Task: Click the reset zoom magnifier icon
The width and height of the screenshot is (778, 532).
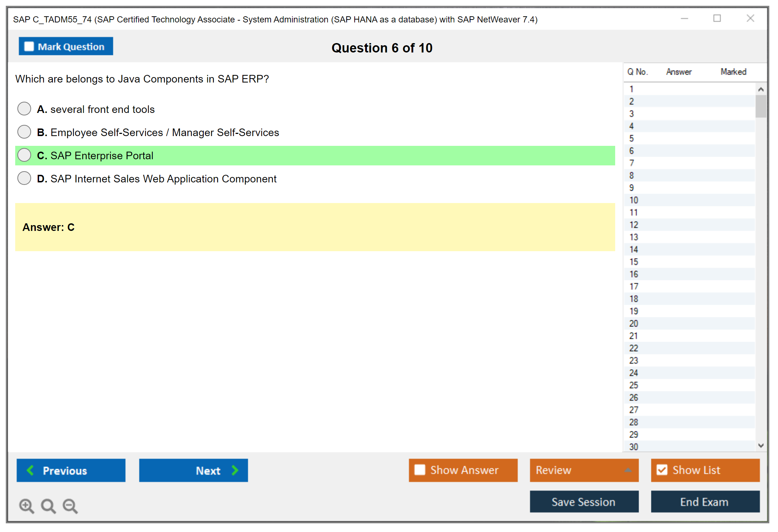Action: coord(48,506)
